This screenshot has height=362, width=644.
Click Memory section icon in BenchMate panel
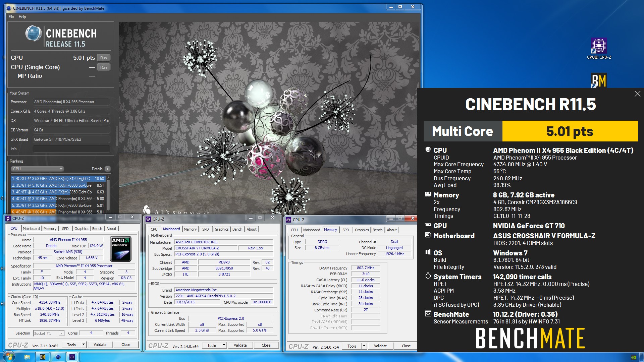(428, 194)
